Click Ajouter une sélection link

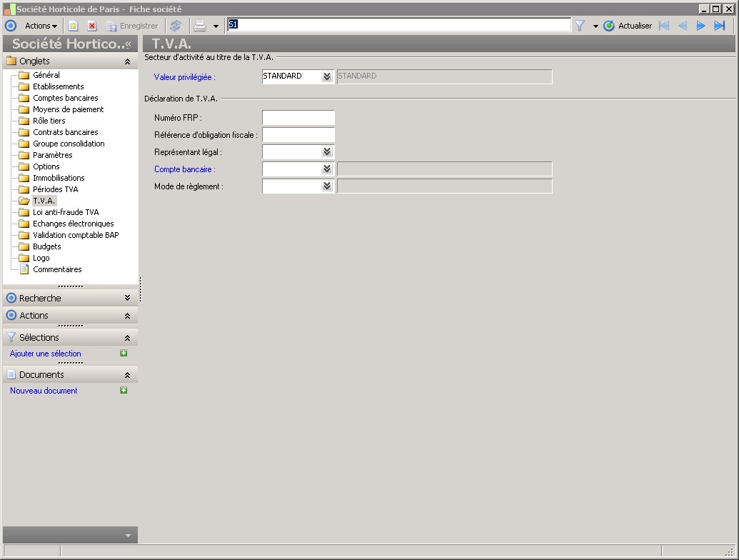pos(45,354)
